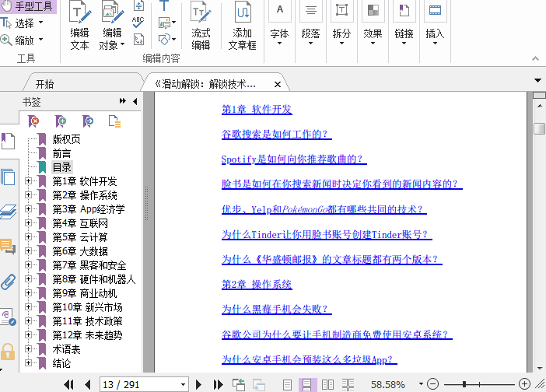The width and height of the screenshot is (546, 392).
Task: Expand the bookmarks panel with double arrow
Action: point(123,101)
